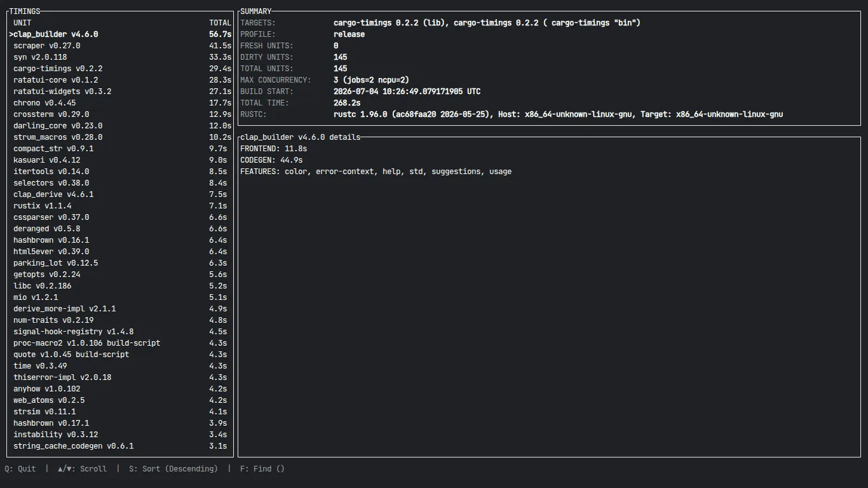Screen dimensions: 868x488
Task: Select the time v0.3.49 row
Action: coord(120,366)
